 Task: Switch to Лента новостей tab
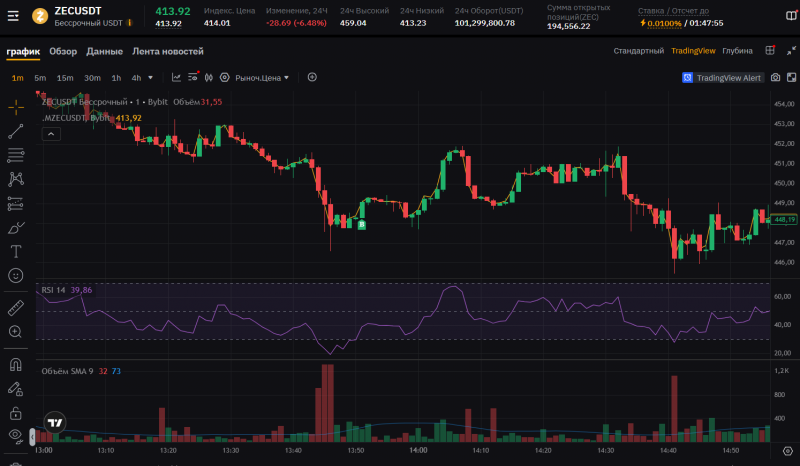(168, 52)
